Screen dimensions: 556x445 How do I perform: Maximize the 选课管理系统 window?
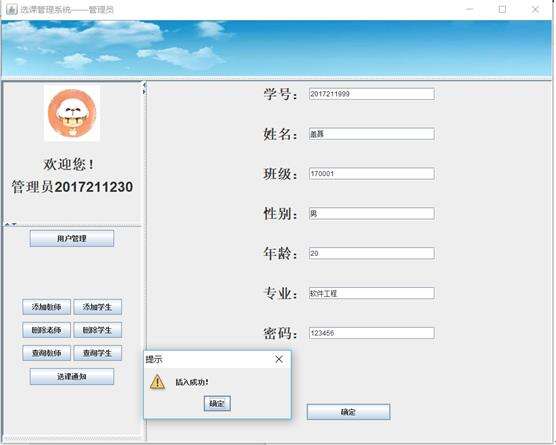[x=502, y=9]
